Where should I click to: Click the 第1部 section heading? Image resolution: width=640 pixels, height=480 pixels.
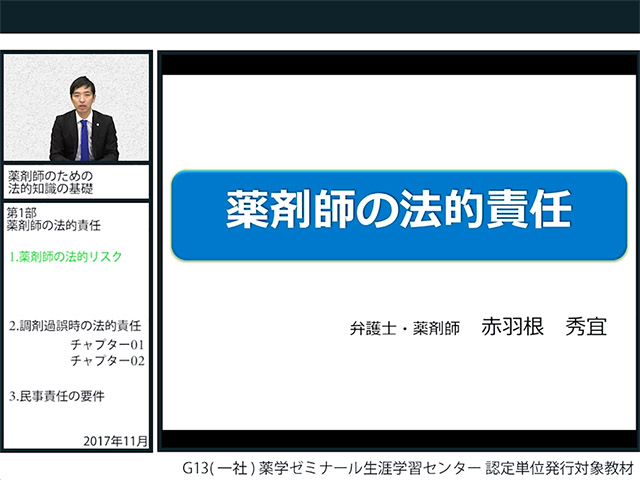click(x=54, y=219)
